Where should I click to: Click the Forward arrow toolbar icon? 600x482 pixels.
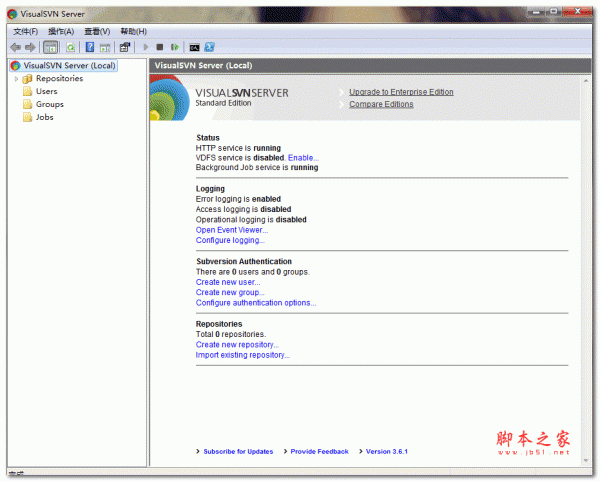[x=30, y=47]
